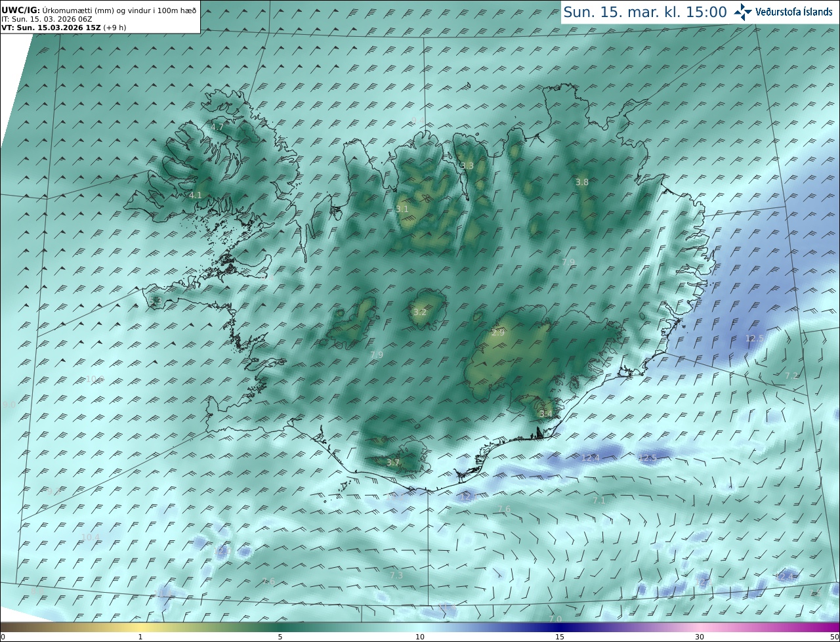Click the 5.3 value on the map
The image size is (840, 642).
pyautogui.click(x=156, y=301)
